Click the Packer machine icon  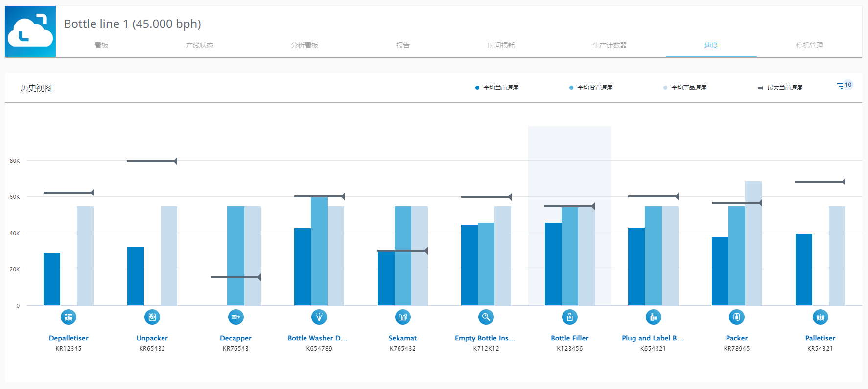point(736,317)
